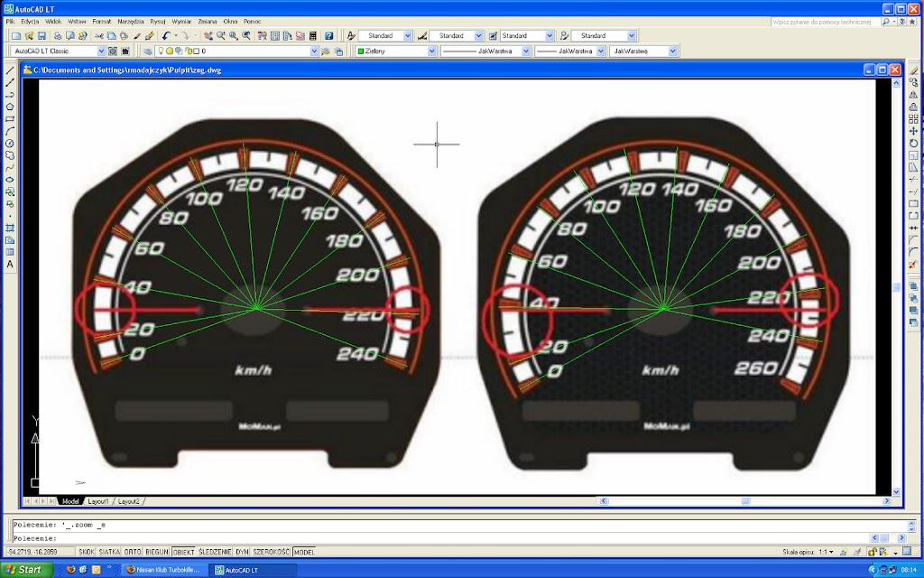The width and height of the screenshot is (924, 578).
Task: Switch to the Layout1 tab
Action: (97, 500)
